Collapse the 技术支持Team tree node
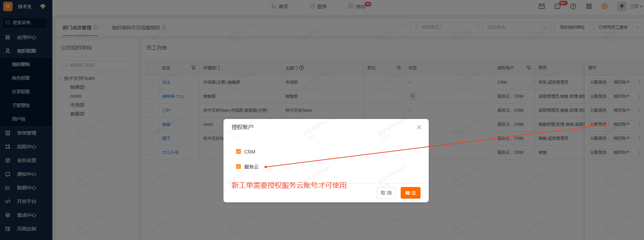This screenshot has height=240, width=644. pos(60,78)
